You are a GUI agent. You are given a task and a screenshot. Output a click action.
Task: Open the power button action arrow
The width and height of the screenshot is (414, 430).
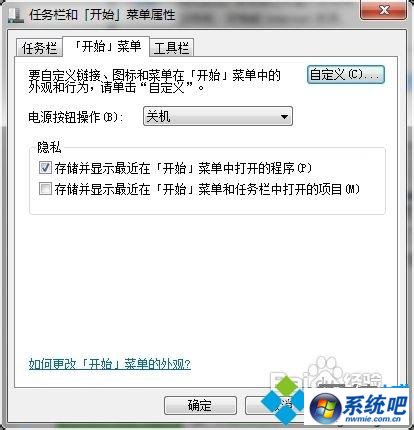point(284,117)
